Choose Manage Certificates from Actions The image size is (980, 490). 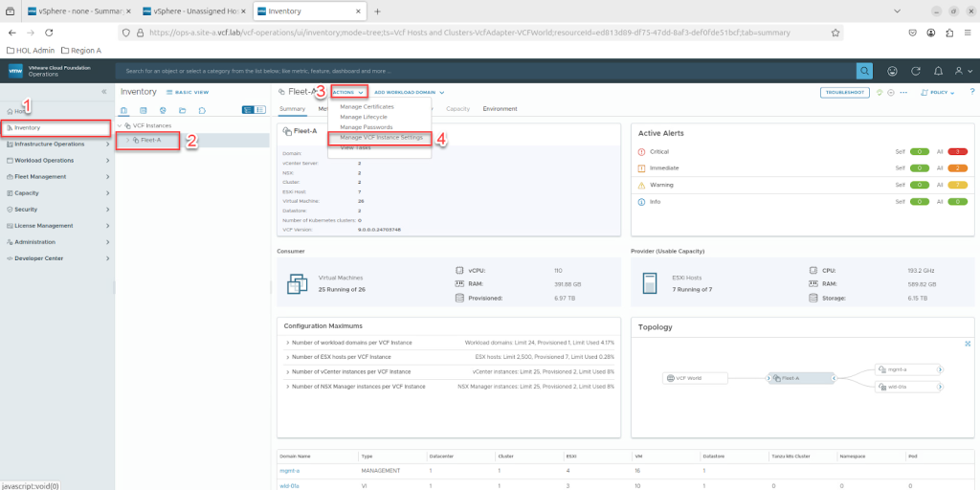click(367, 107)
